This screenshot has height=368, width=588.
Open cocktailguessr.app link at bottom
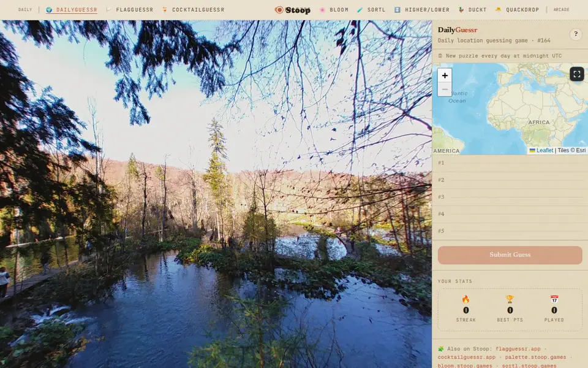point(467,357)
